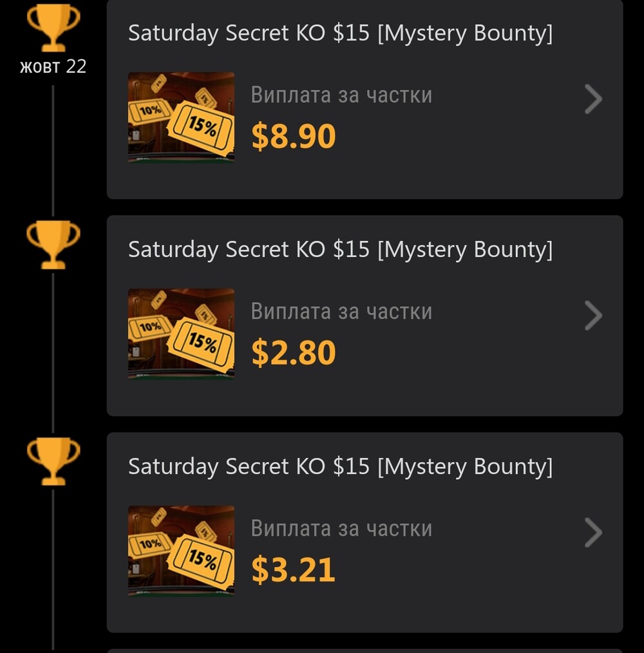Click the second trophy icon in timeline

click(53, 245)
